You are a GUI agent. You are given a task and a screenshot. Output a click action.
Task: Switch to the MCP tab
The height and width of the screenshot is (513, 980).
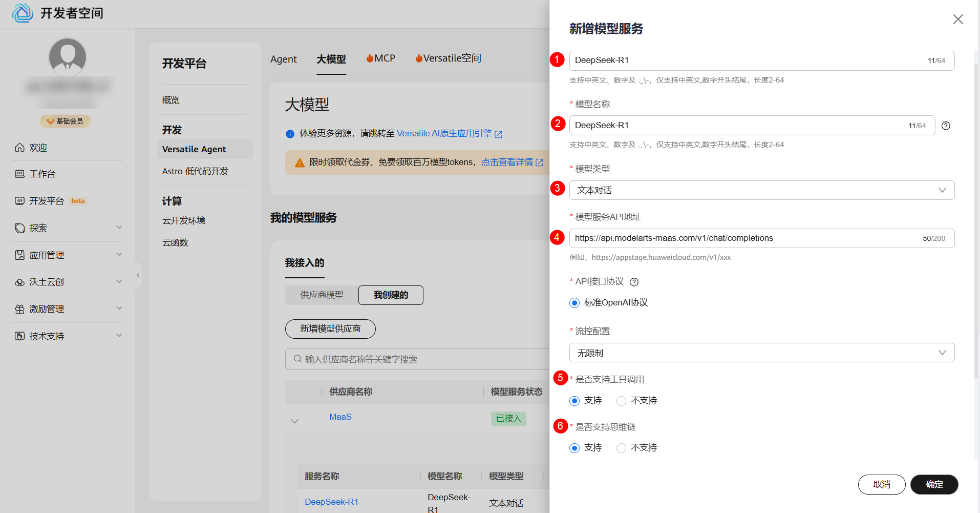[381, 58]
